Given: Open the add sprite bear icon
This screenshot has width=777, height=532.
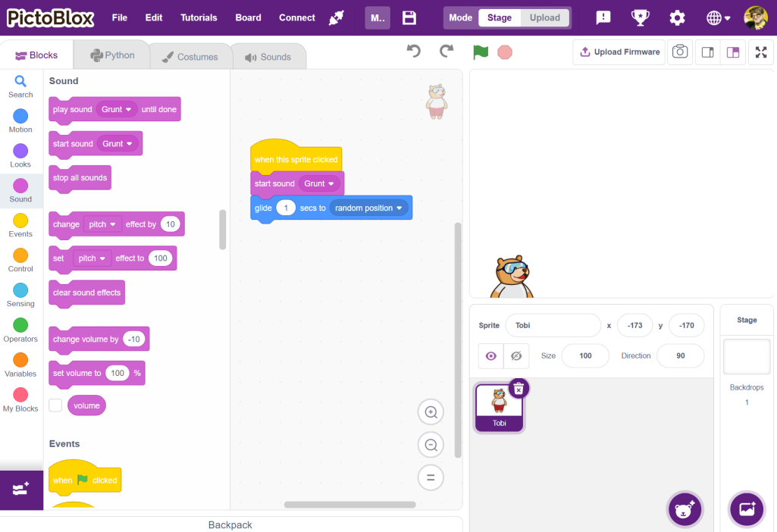Looking at the screenshot, I should tap(685, 509).
